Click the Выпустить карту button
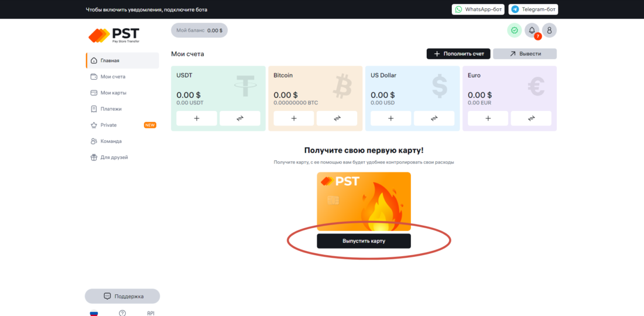Screen dimensions: 644x316 tap(364, 241)
